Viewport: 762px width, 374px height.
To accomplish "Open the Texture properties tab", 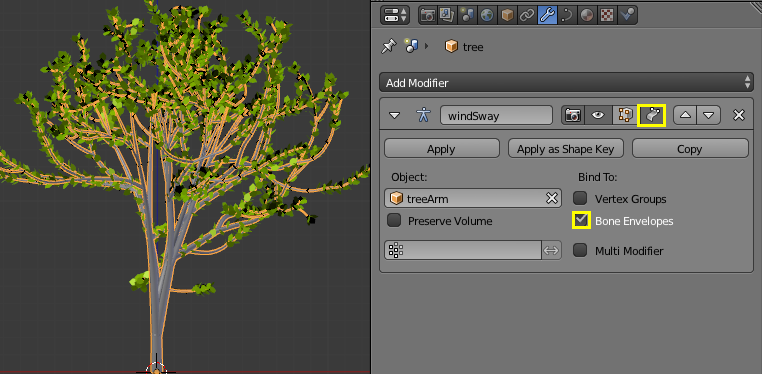I will (x=607, y=16).
